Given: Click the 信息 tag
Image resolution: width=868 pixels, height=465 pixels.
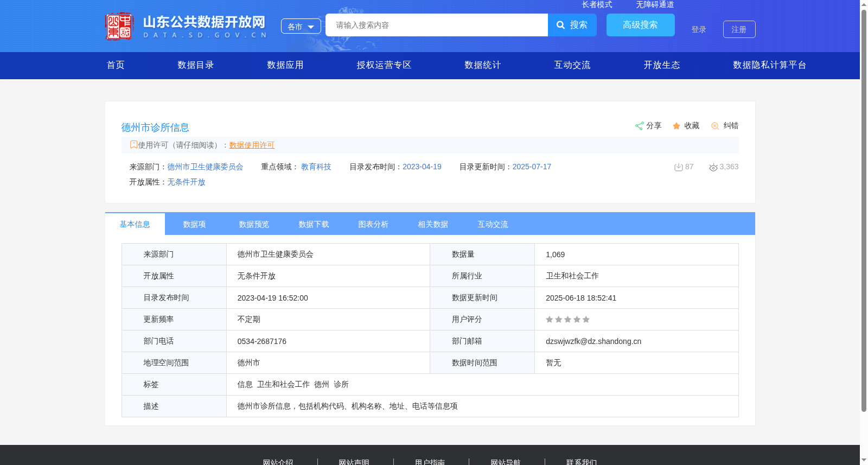Looking at the screenshot, I should 245,384.
